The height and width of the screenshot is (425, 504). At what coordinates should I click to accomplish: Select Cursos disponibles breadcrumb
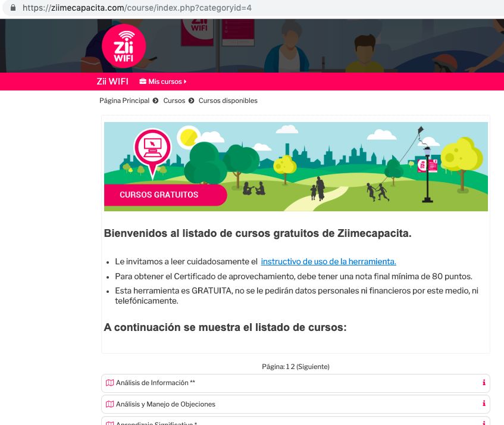click(x=228, y=101)
